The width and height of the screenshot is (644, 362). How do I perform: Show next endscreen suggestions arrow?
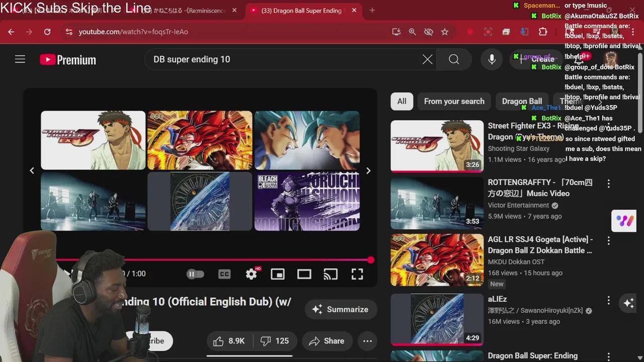[368, 171]
